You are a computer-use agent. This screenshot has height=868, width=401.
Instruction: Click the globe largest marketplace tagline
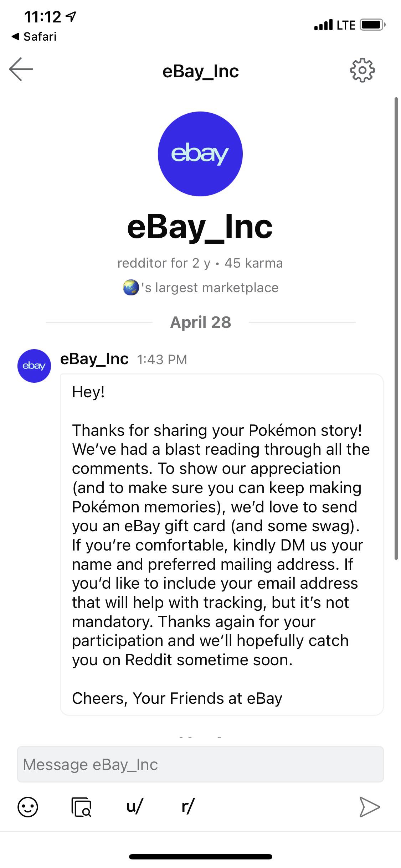tap(200, 287)
